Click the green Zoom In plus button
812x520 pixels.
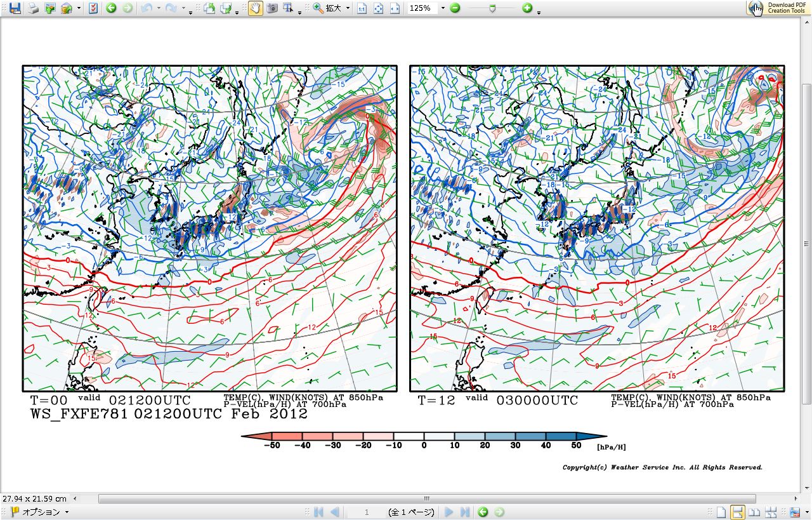pos(527,8)
